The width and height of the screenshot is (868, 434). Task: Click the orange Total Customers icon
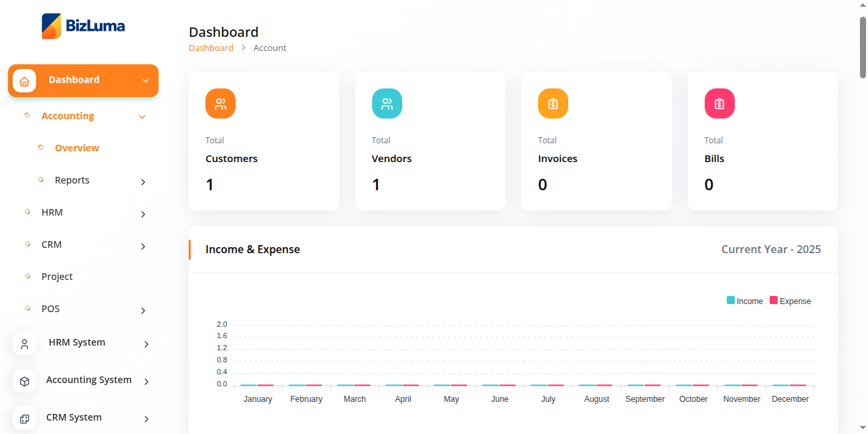[x=220, y=104]
